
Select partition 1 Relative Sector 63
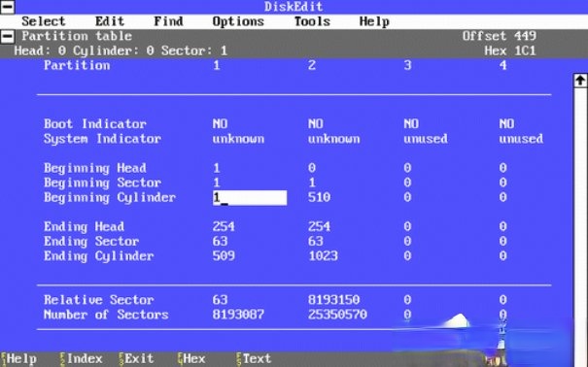click(220, 300)
